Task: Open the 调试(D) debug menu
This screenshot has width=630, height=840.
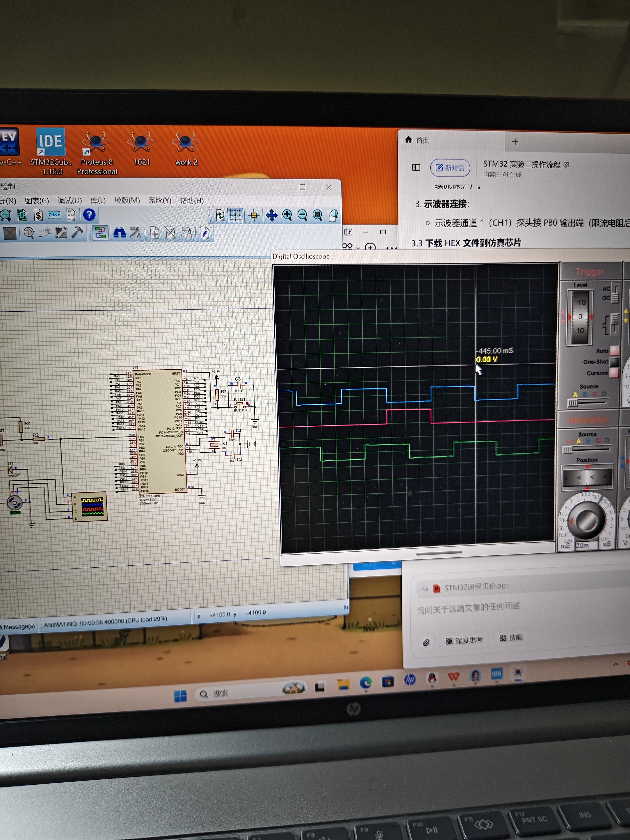Action: point(70,201)
